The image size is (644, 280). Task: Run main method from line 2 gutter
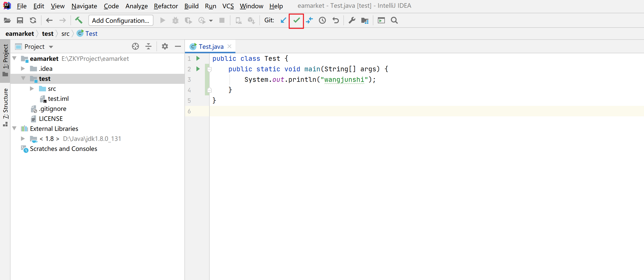(198, 69)
